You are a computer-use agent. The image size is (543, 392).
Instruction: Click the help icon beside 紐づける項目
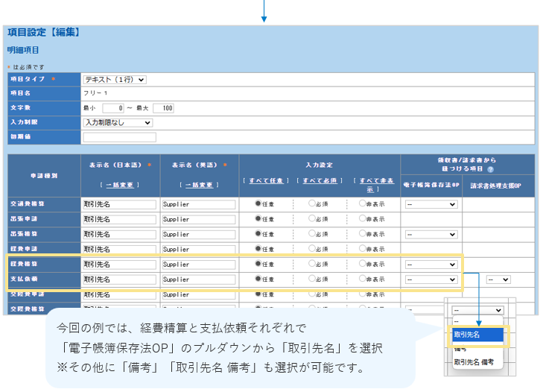click(x=491, y=170)
